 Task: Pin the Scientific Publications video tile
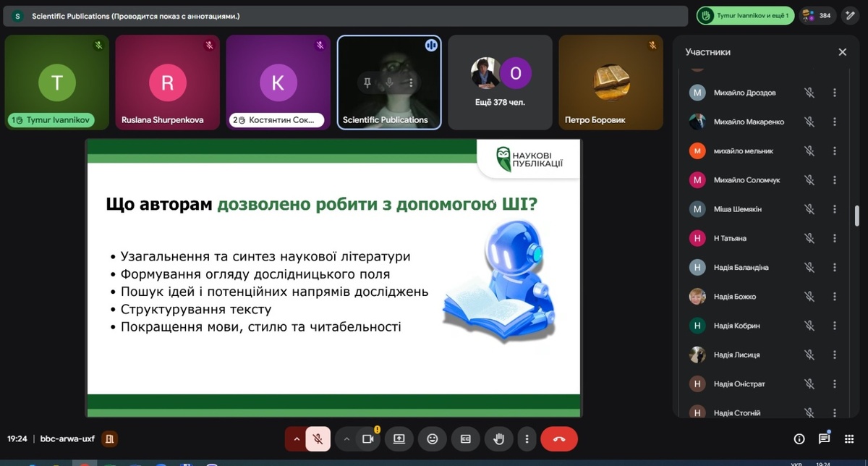tap(367, 82)
